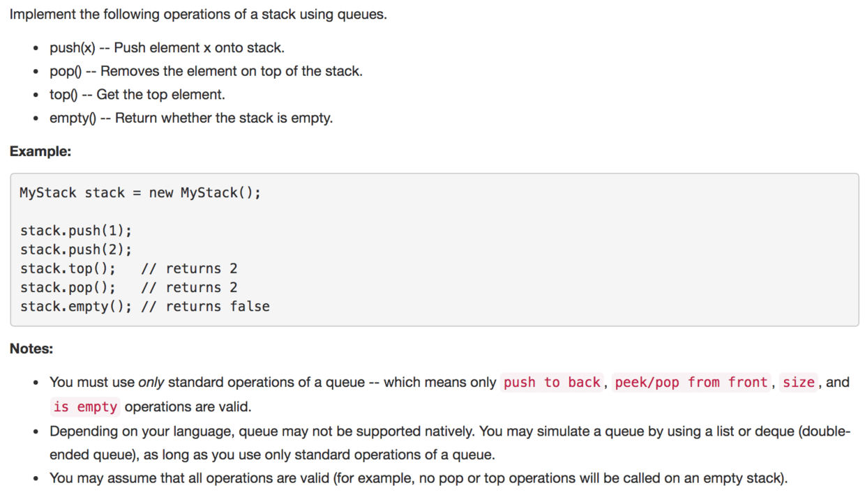The width and height of the screenshot is (865, 504).
Task: Click the highlighted 'peek/pop from front' code tag
Action: [x=691, y=382]
